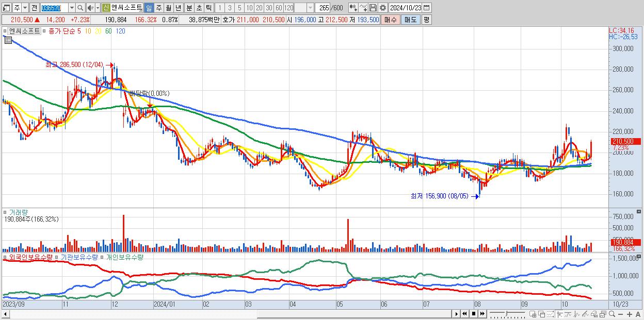Click the stock search magnifier icon
Viewport: 644px width, 320px height.
[x=81, y=8]
